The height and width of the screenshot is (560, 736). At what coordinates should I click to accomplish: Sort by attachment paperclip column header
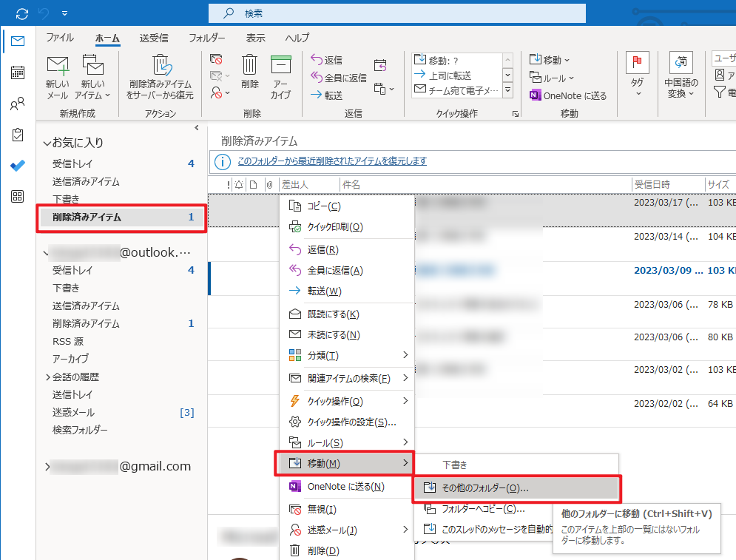(270, 185)
